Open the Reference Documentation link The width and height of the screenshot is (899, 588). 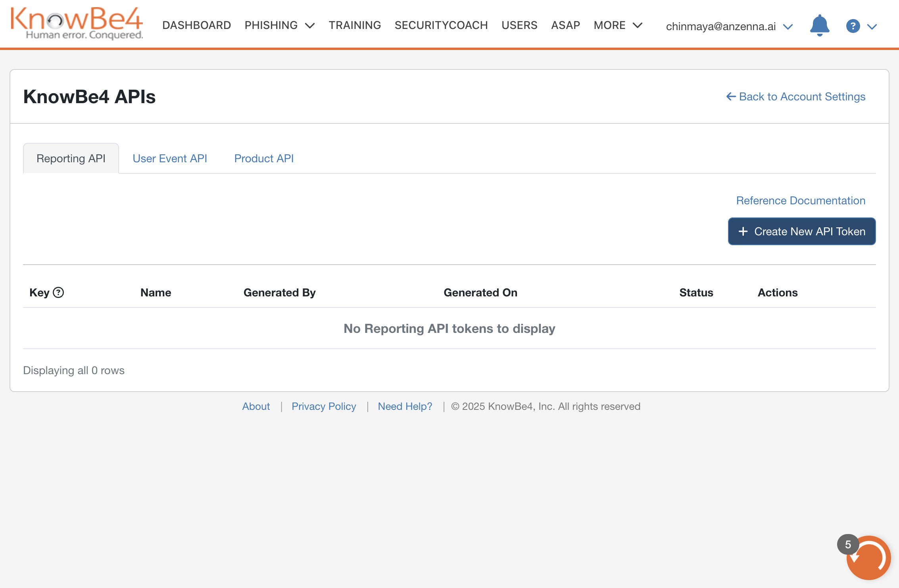pos(801,200)
